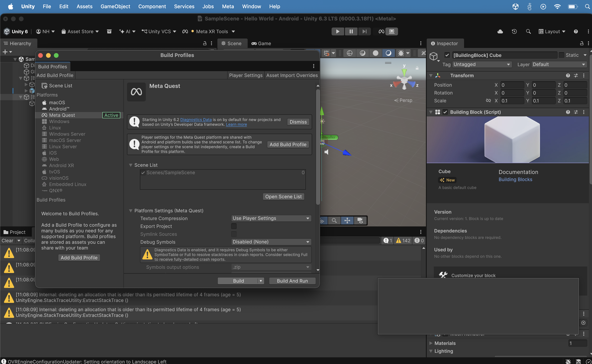Open the Unity cloud icon
592x364 pixels.
[500, 31]
